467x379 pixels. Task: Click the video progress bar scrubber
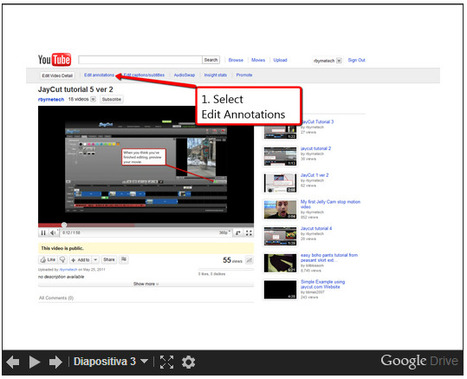point(64,225)
